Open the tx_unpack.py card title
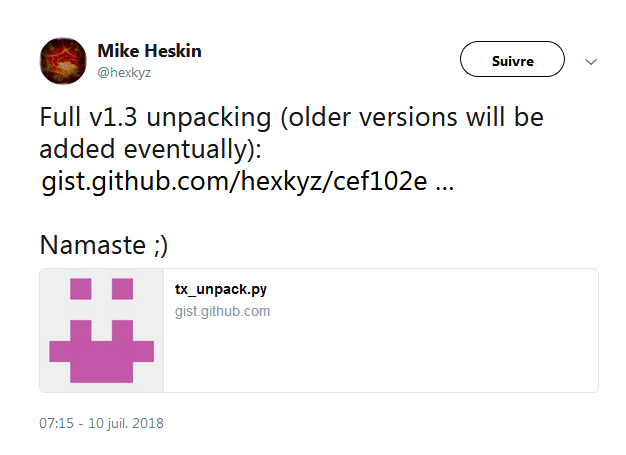626x455 pixels. pyautogui.click(x=221, y=290)
